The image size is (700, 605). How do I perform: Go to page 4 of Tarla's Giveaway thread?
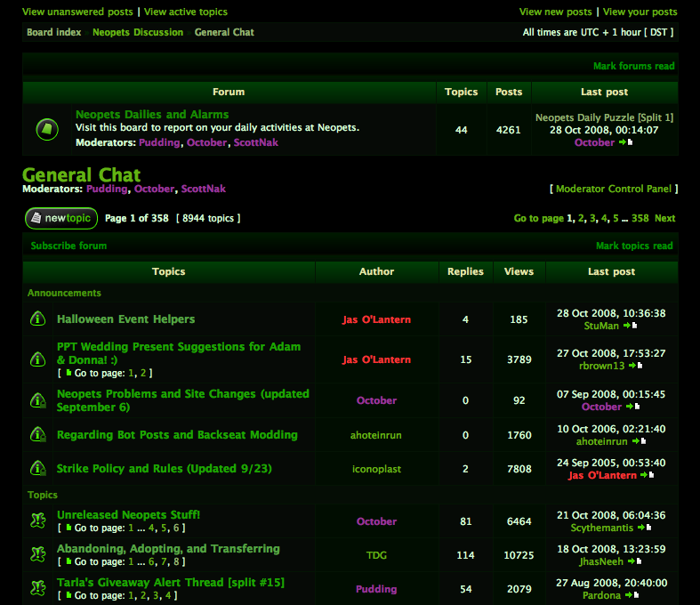pos(168,595)
